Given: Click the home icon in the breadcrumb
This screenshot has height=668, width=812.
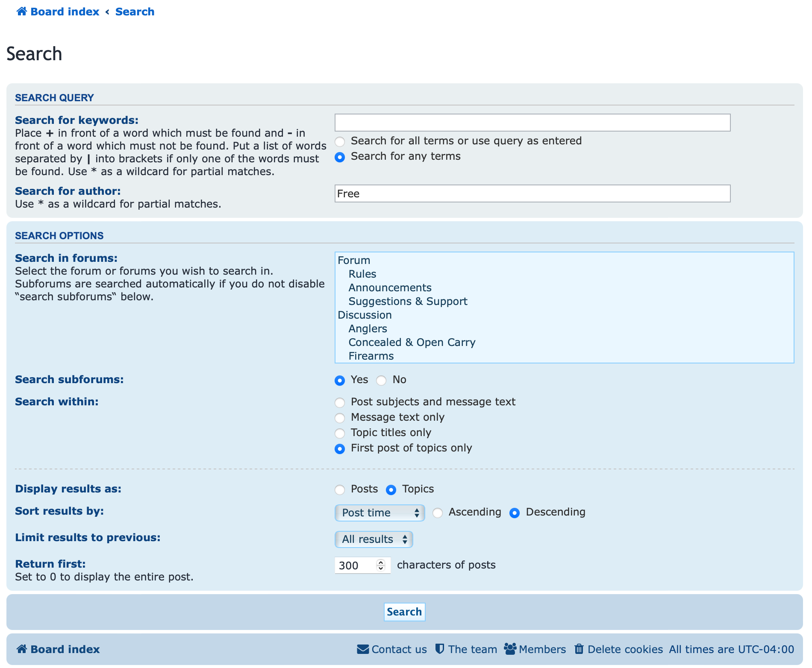Looking at the screenshot, I should tap(21, 11).
